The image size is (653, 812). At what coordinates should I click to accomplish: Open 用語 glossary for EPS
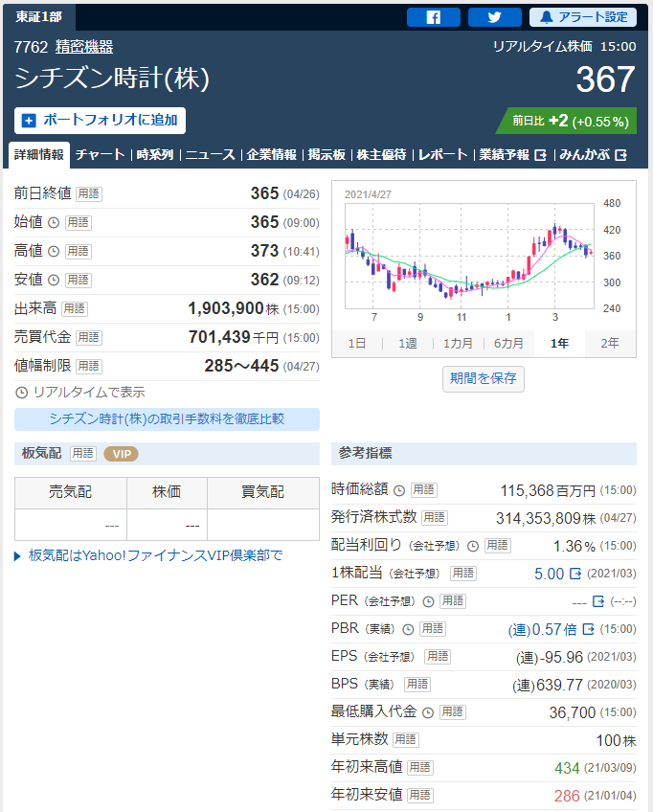coord(437,657)
